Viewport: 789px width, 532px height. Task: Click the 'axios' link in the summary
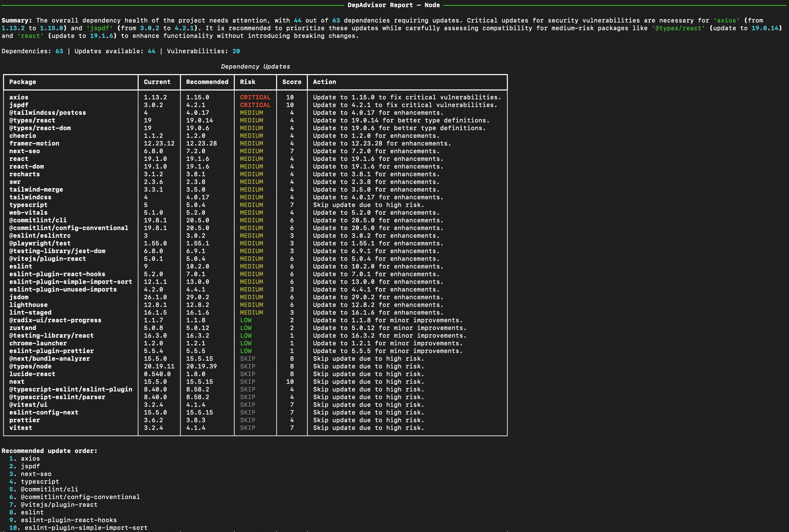[x=725, y=20]
